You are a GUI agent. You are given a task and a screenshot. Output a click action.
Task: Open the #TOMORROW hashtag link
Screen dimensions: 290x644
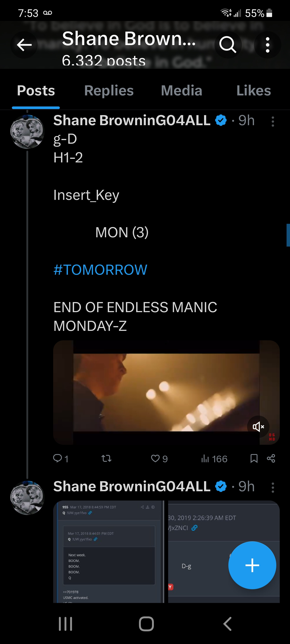(x=100, y=270)
